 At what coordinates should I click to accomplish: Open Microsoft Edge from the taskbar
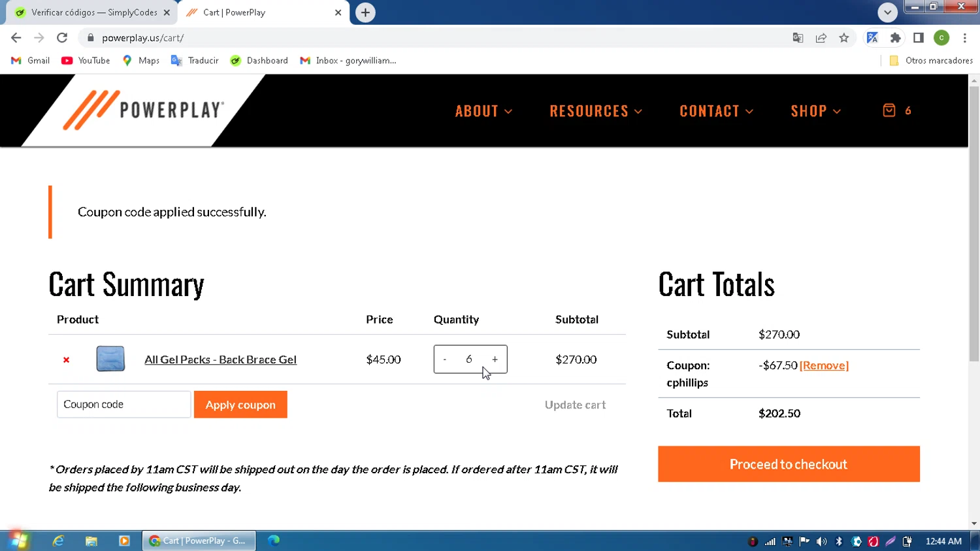(274, 541)
